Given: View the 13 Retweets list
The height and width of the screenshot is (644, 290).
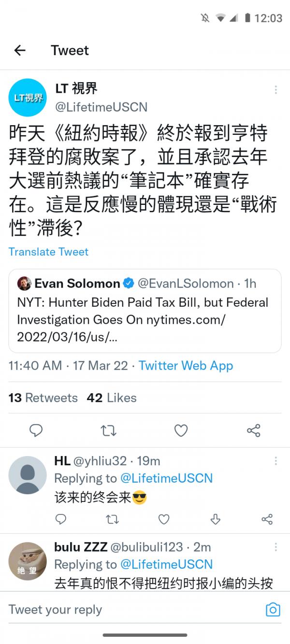Looking at the screenshot, I should [43, 398].
